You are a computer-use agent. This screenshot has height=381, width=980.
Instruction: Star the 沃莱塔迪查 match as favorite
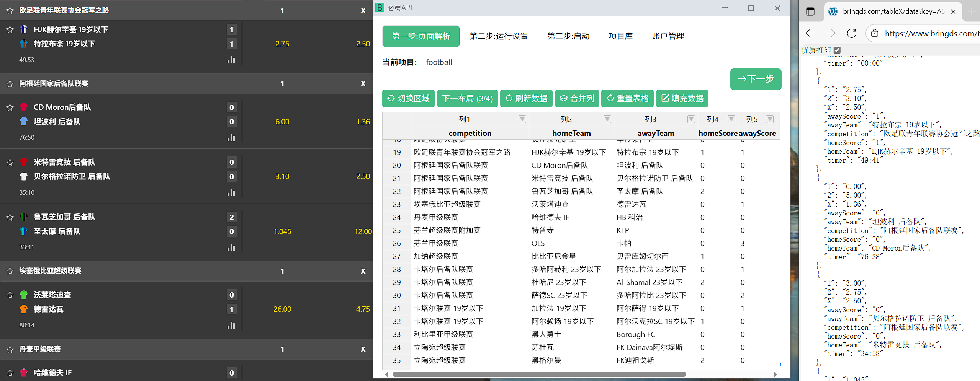(10, 295)
